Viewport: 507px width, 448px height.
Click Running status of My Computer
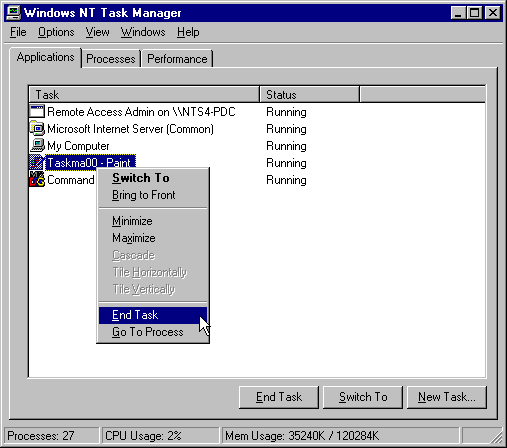[286, 146]
